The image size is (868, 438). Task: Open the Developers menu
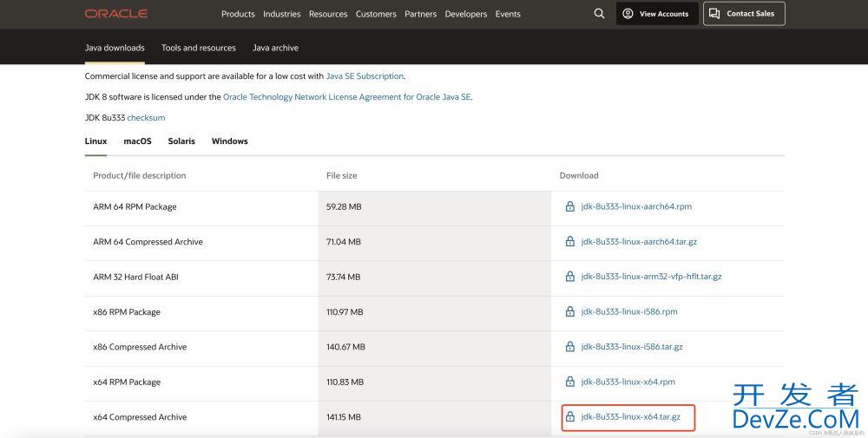tap(466, 14)
